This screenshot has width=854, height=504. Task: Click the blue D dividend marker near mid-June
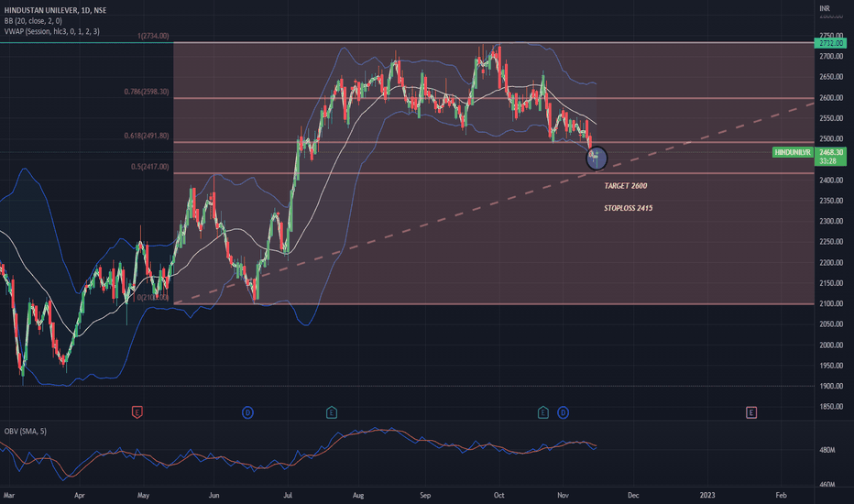coord(247,412)
